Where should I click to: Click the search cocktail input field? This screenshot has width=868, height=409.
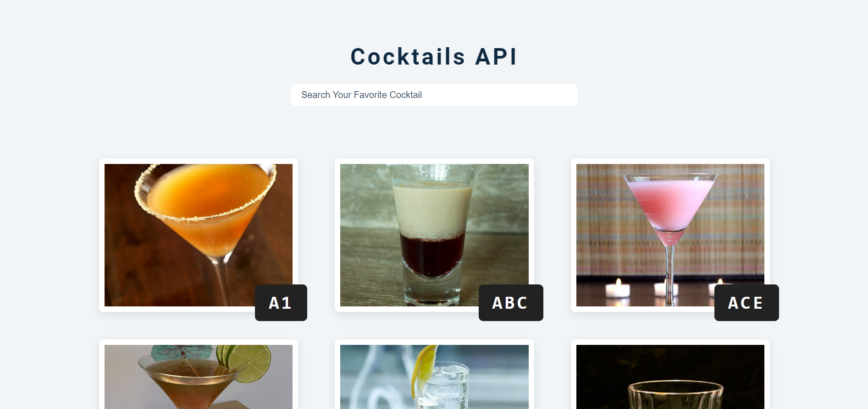[x=434, y=95]
